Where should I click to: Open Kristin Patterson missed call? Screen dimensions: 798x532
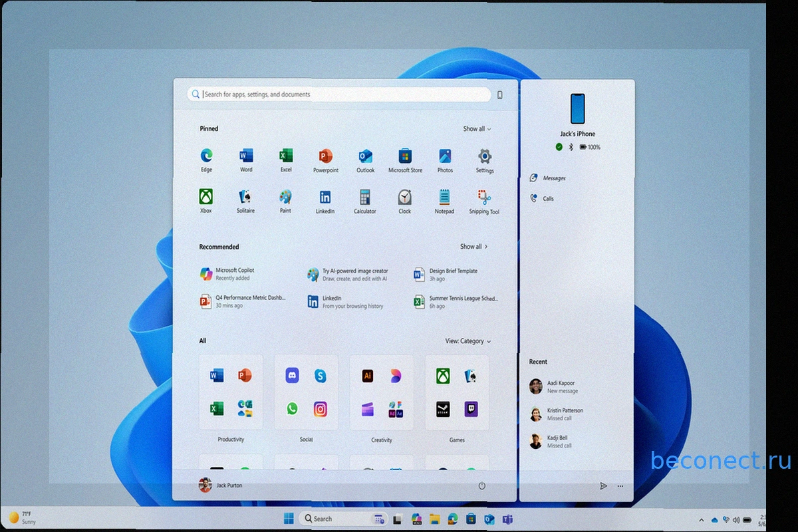pyautogui.click(x=556, y=414)
